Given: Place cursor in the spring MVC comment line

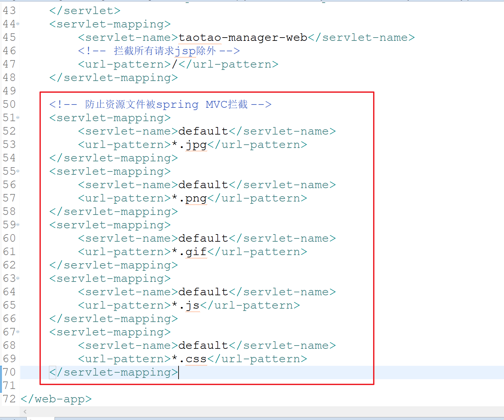Looking at the screenshot, I should tap(160, 105).
